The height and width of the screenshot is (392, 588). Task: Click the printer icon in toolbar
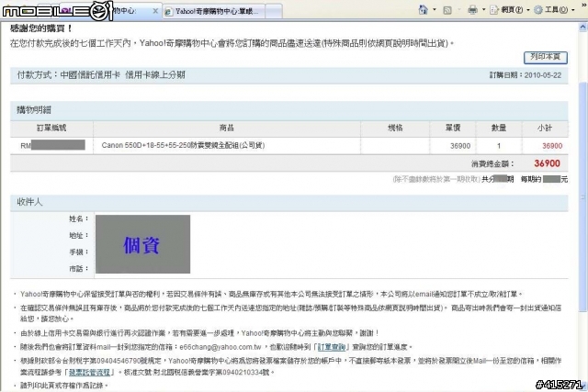click(x=472, y=10)
